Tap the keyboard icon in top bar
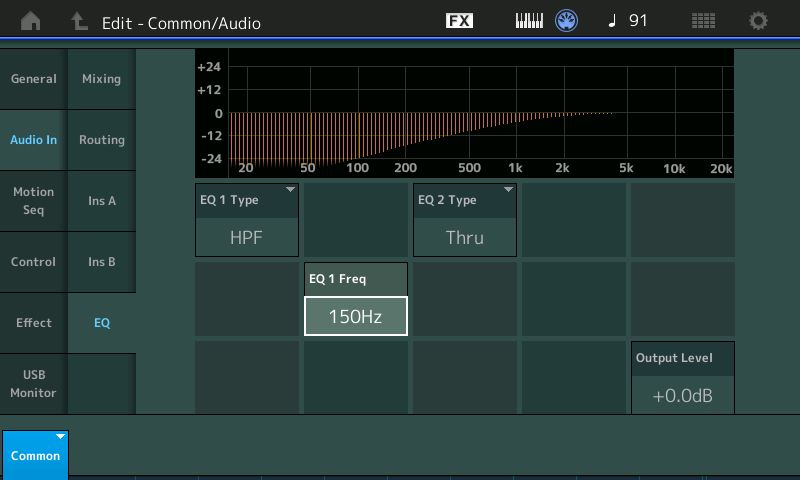Viewport: 800px width, 480px height. coord(529,21)
